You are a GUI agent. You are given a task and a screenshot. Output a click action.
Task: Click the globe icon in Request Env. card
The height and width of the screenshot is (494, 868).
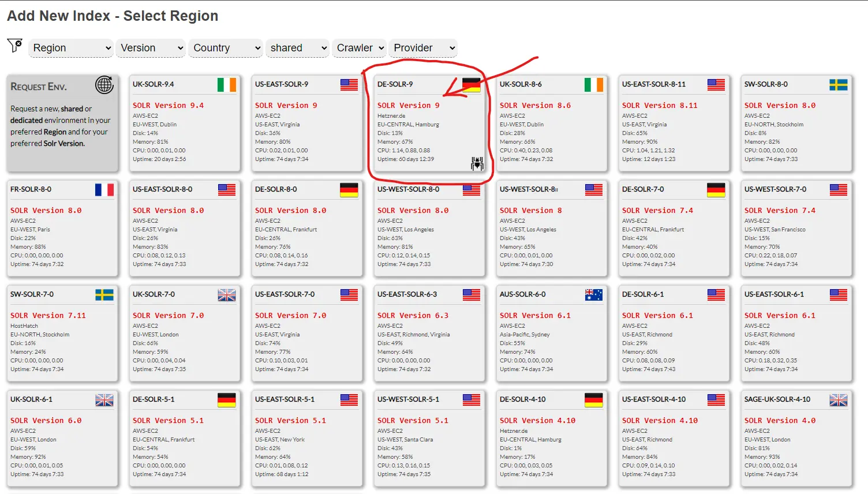(104, 85)
